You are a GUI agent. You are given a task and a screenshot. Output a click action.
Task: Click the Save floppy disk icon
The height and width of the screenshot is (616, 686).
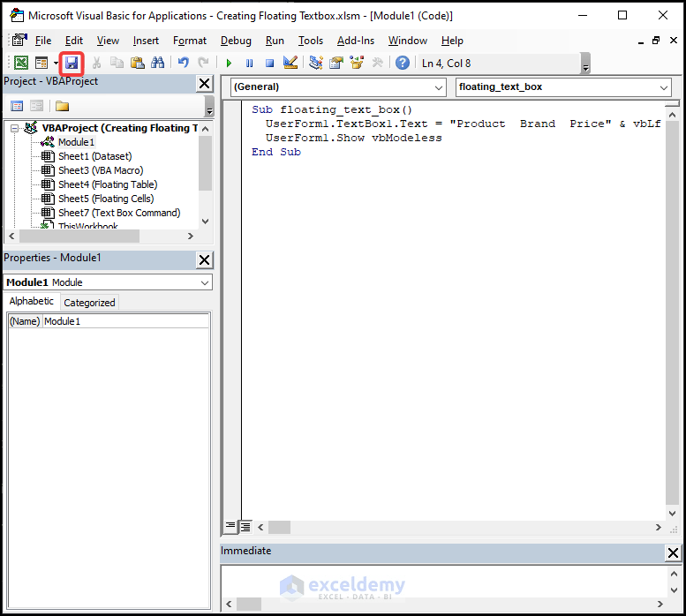point(72,63)
